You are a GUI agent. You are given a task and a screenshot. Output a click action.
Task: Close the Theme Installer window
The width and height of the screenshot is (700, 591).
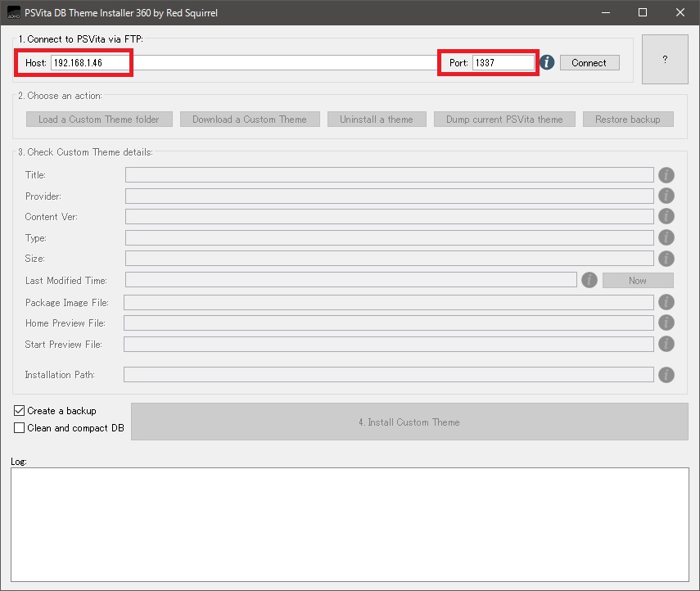click(680, 12)
